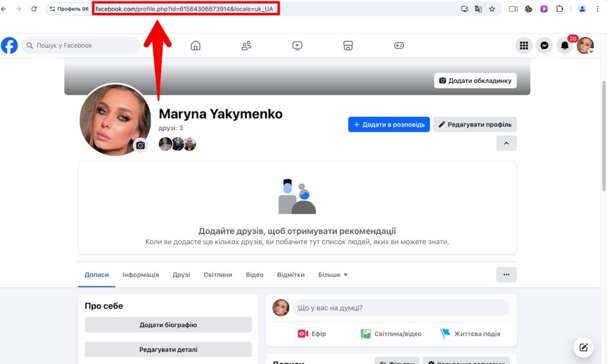Open the notifications bell with 20 alerts

(x=564, y=45)
